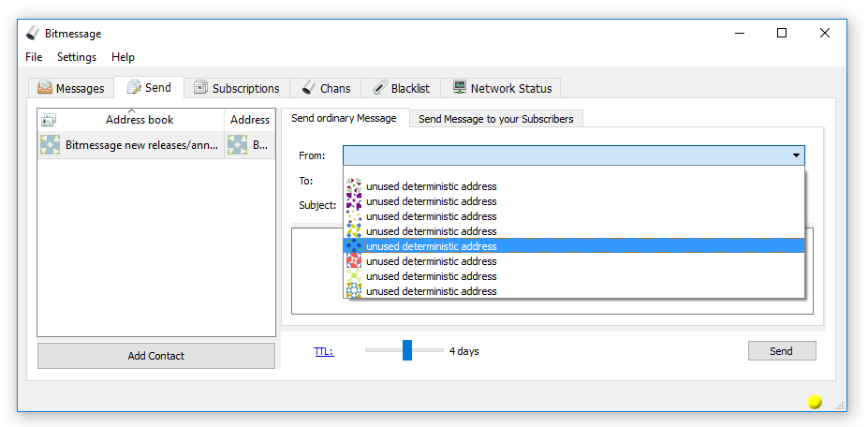
Task: Choose the address with the purple identicon
Action: 573,201
